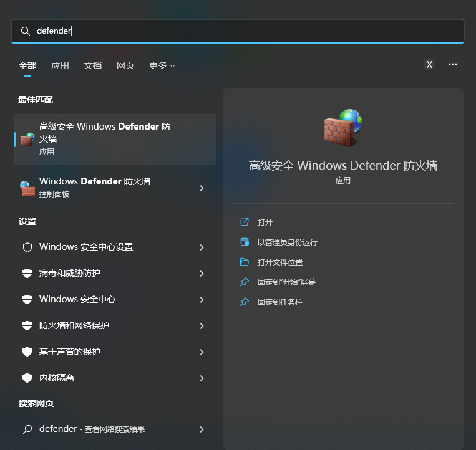
Task: Open Windows 安全中心 result
Action: pyautogui.click(x=115, y=299)
